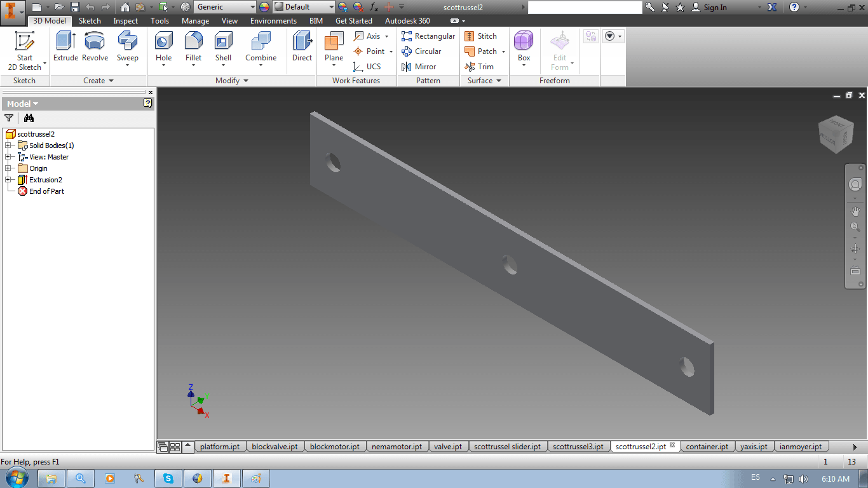The height and width of the screenshot is (488, 868).
Task: Select the Zoom tool in navigation bar
Action: point(855,227)
